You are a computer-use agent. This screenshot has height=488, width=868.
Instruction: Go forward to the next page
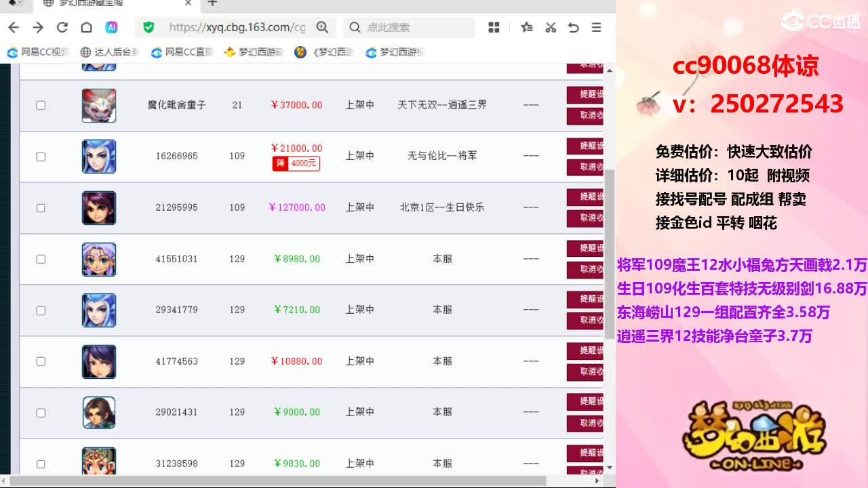point(38,27)
